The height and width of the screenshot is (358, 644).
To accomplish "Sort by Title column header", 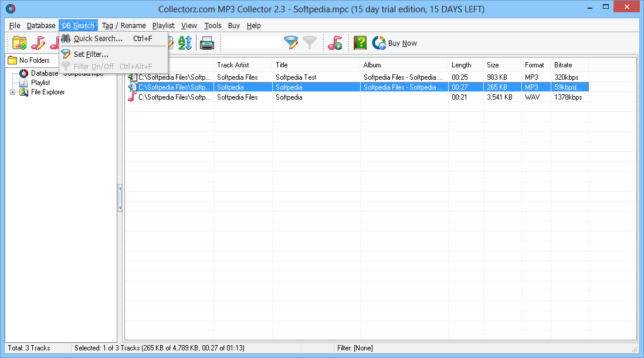I will [x=316, y=65].
